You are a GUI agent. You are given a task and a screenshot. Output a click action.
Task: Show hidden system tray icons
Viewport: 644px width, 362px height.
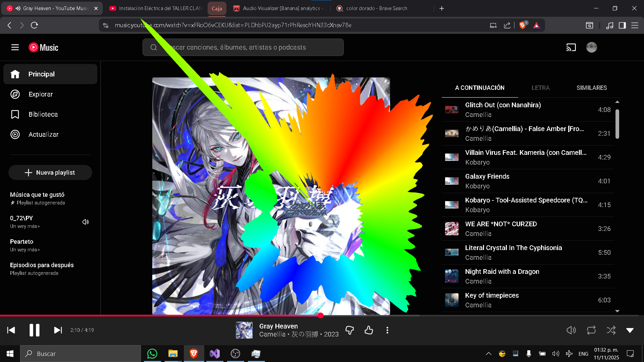pyautogui.click(x=489, y=354)
